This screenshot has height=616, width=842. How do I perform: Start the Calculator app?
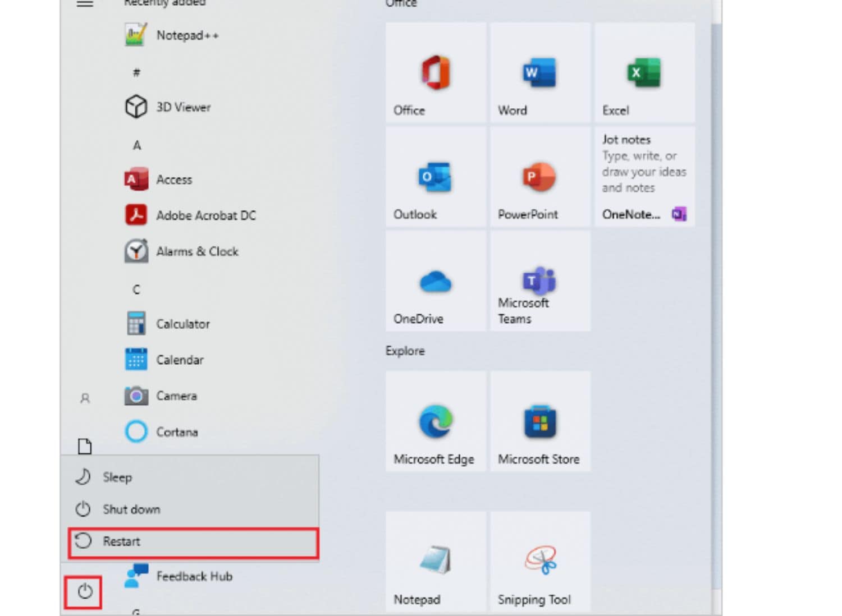168,324
